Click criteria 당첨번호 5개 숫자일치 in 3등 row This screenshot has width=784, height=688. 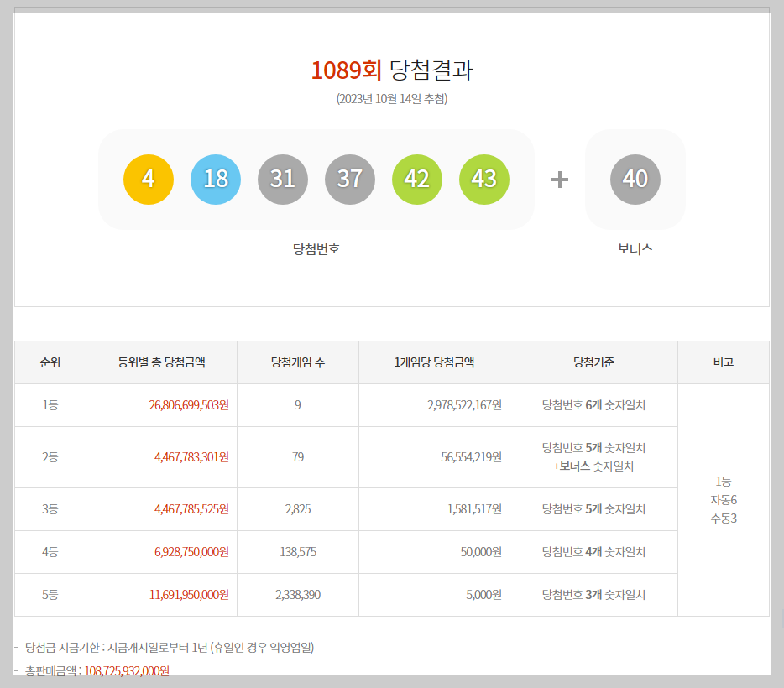click(593, 509)
